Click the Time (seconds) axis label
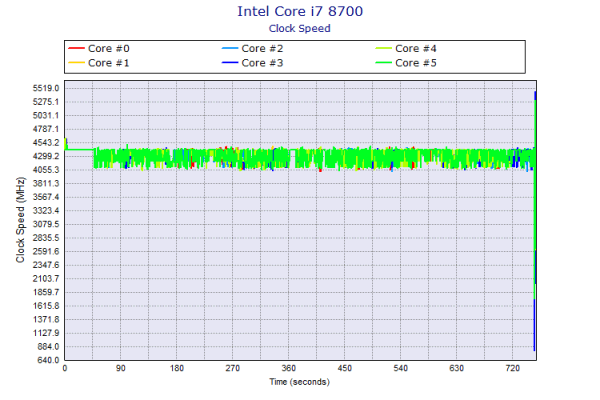600x400 pixels. (x=300, y=382)
